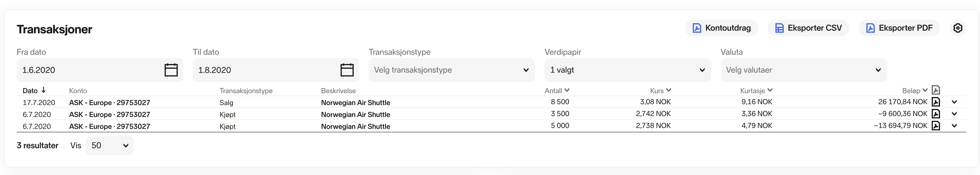The image size is (980, 175).
Task: Change the Vis results-per-page selector
Action: pyautogui.click(x=109, y=146)
